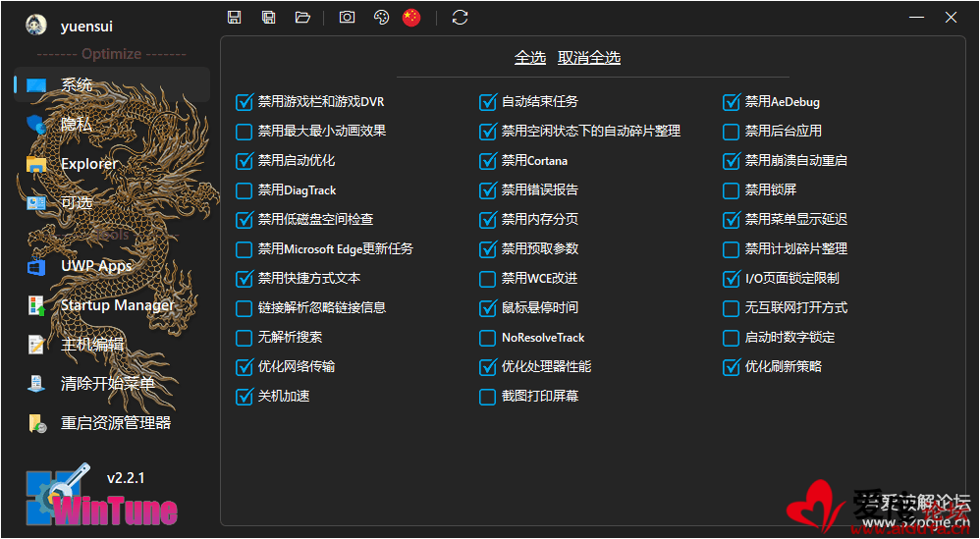Screen dimensions: 980x539
Task: Click the refresh arrows icon
Action: pyautogui.click(x=460, y=17)
